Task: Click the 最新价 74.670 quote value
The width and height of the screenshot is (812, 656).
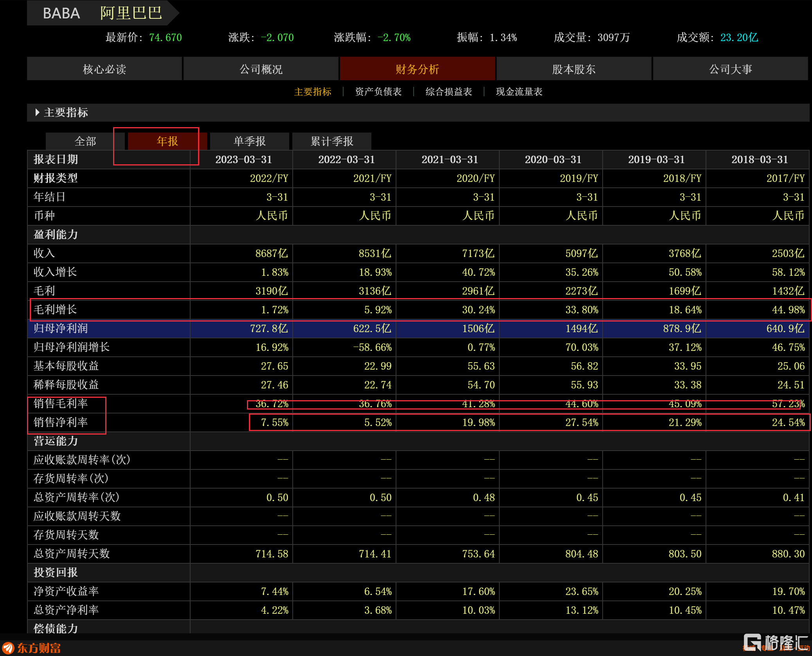Action: coord(166,38)
